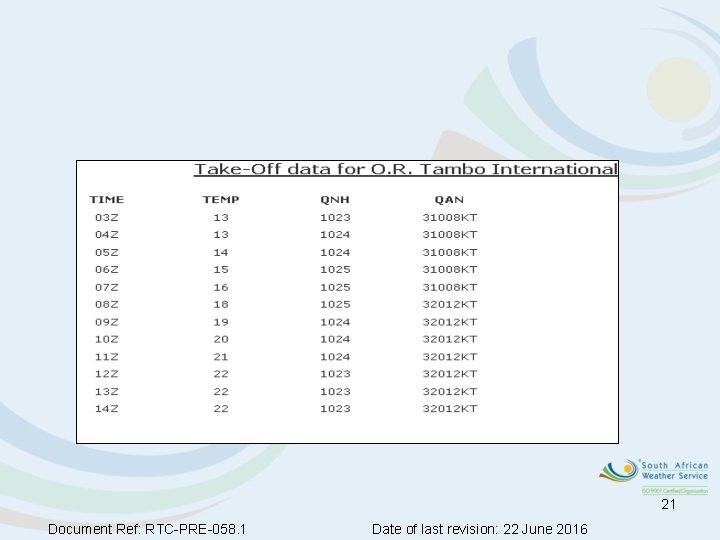
Task: Select the title 'Take-Off data for O.R. Tambo International'
Action: coord(406,169)
